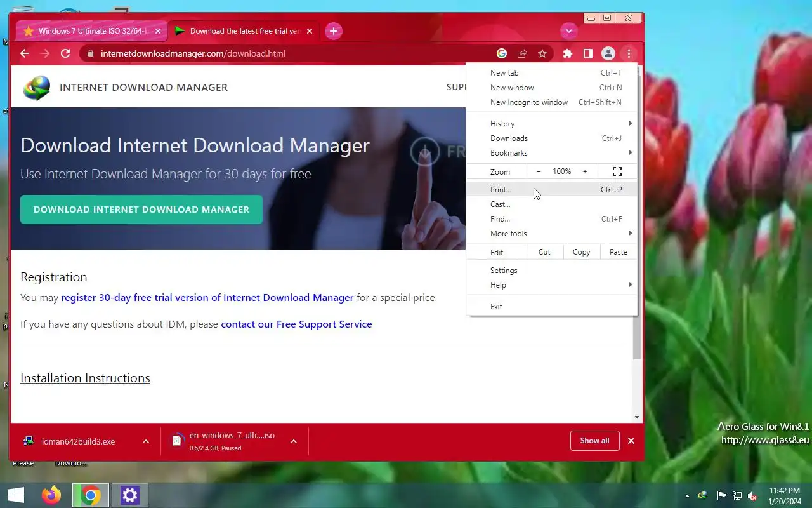Viewport: 812px width, 508px height.
Task: Expand the Help submenu
Action: click(x=552, y=285)
